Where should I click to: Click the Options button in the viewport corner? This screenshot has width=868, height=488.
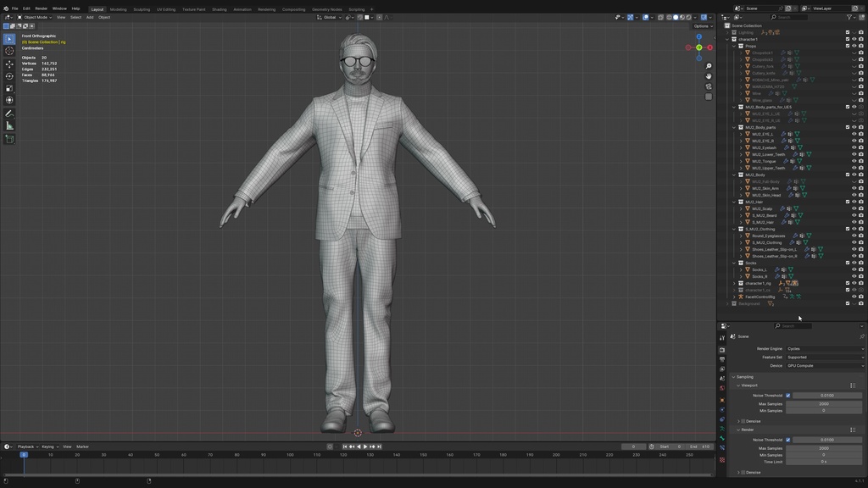tap(701, 26)
